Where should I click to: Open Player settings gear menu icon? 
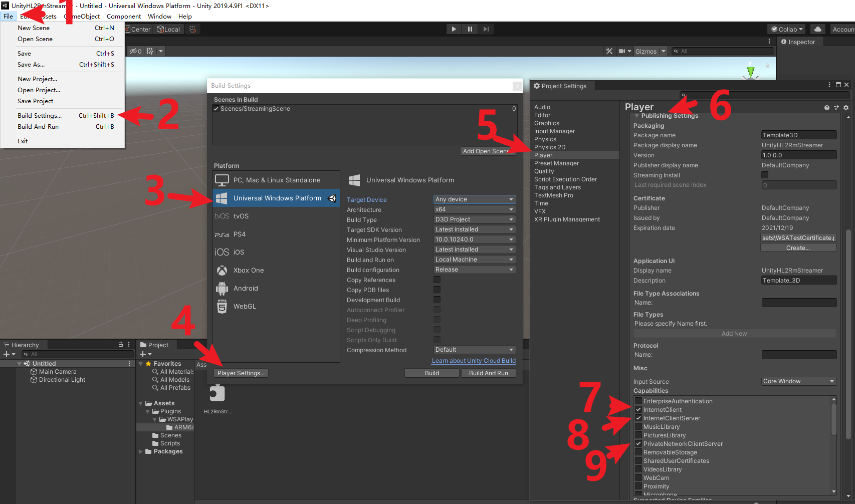point(846,108)
